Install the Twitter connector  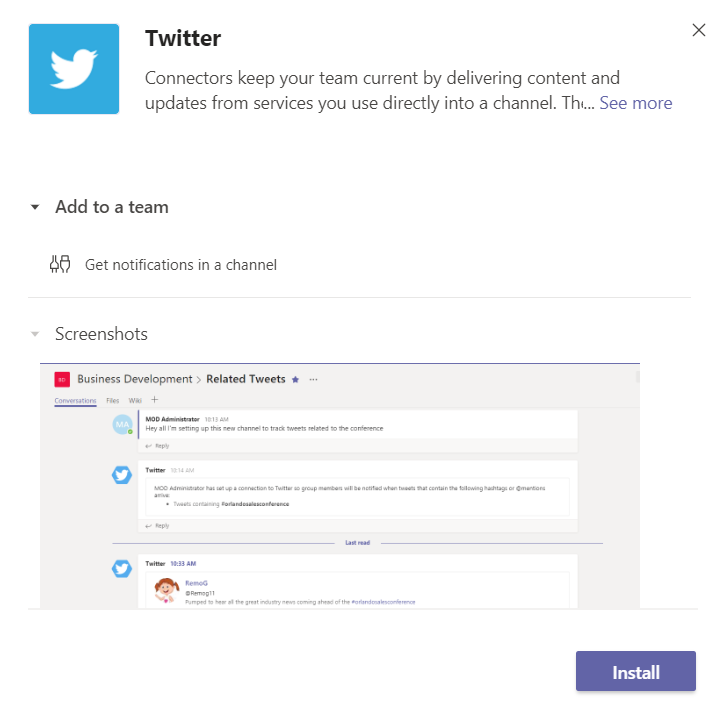635,672
